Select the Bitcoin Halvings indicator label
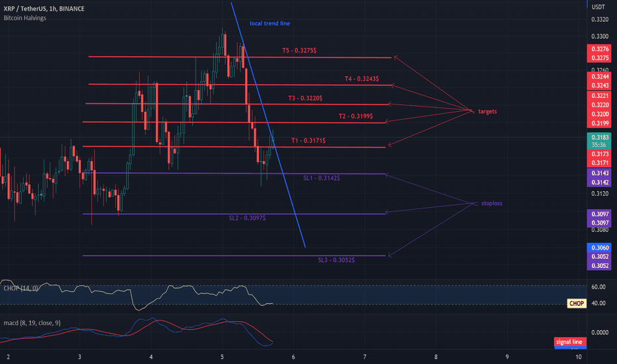617x364 pixels. tap(24, 18)
